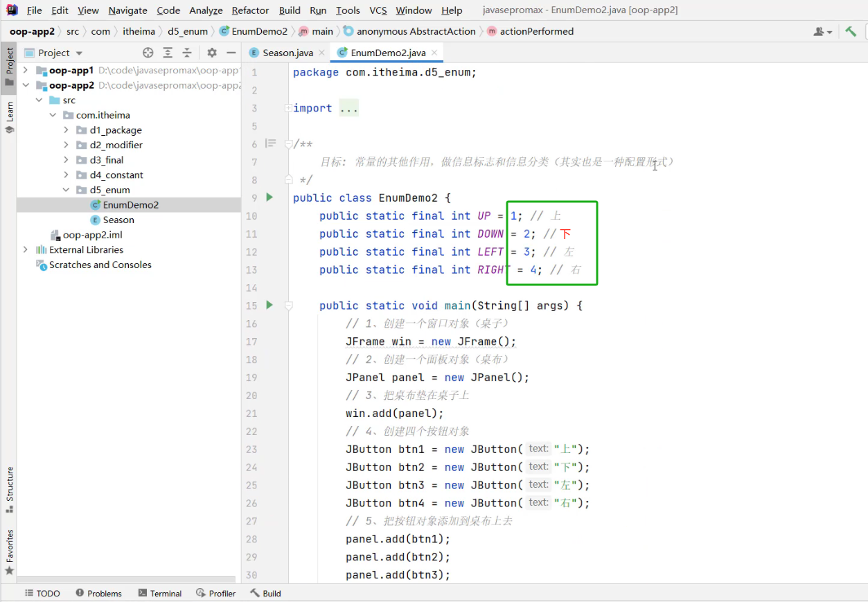
Task: Select Season enum in project tree
Action: (x=118, y=220)
